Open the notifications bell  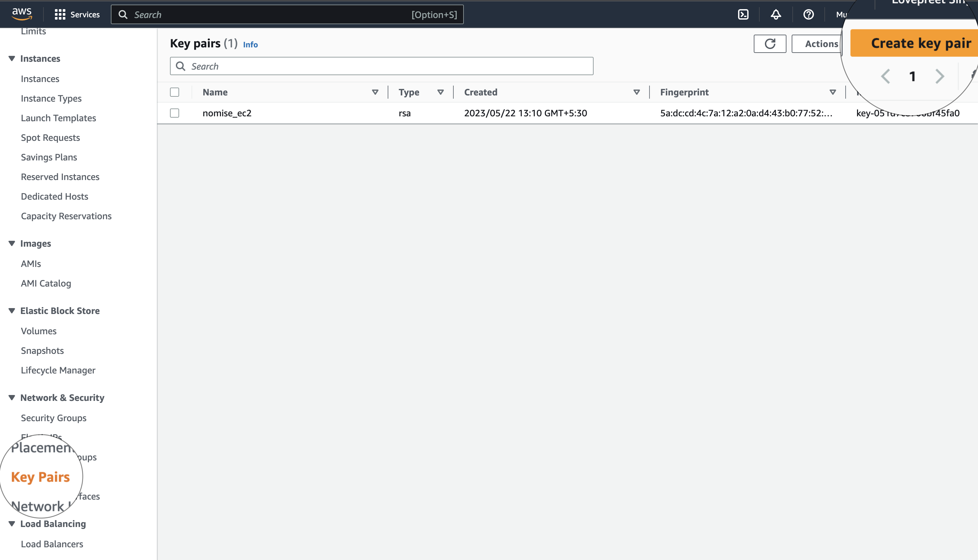tap(776, 14)
